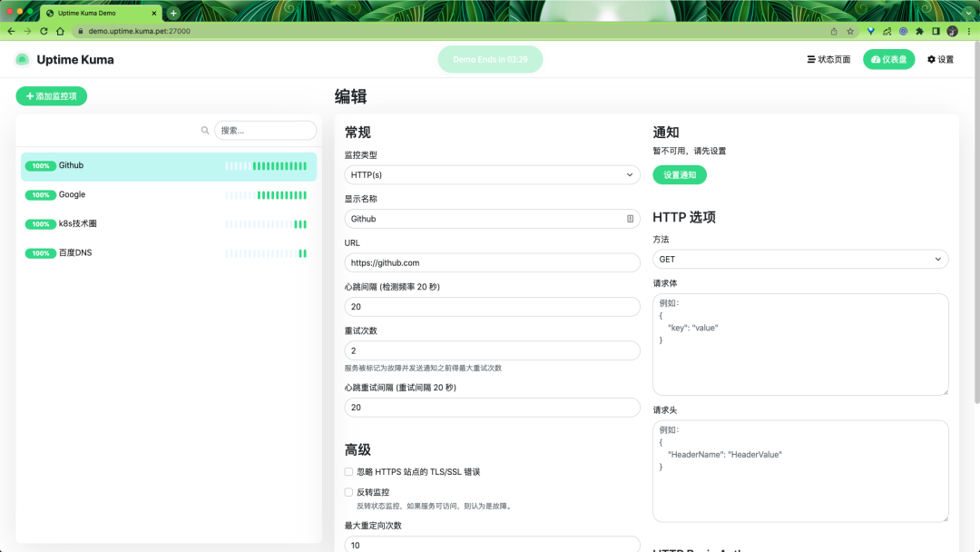
Task: Click the blue circular extension icon
Action: (903, 31)
